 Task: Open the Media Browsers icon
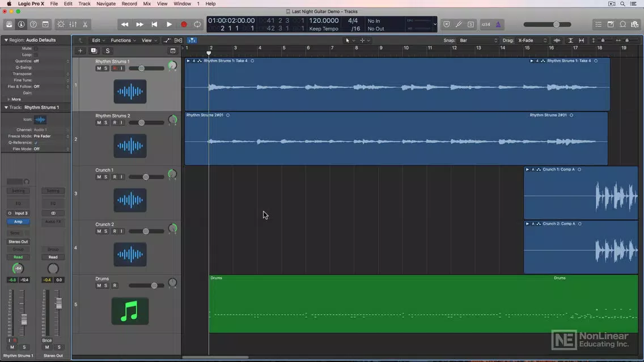click(x=635, y=24)
